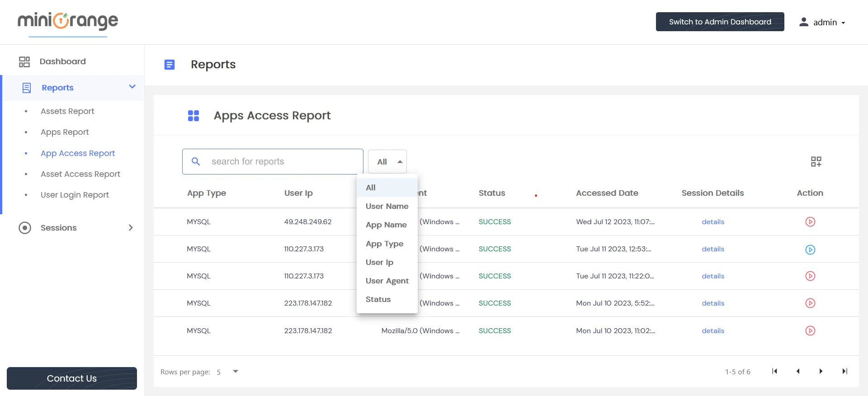Click IP address 49.248.249.62
868x396 pixels.
(x=308, y=222)
